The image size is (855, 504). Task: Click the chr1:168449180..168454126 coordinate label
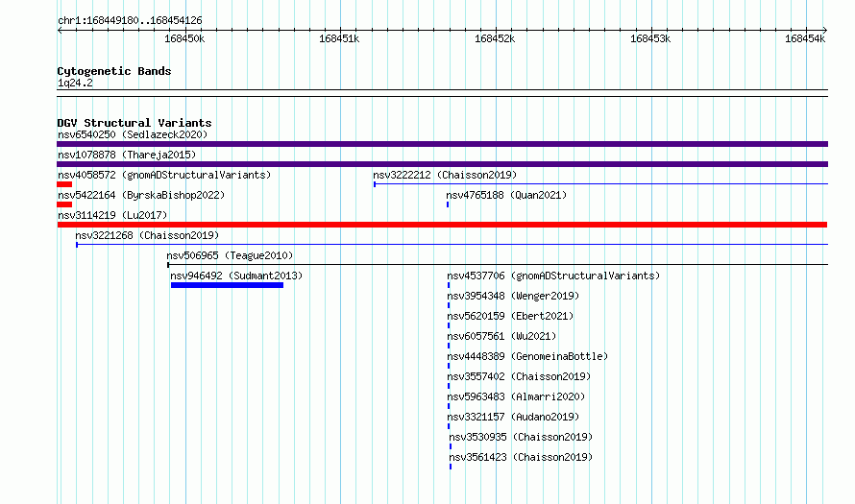(130, 20)
